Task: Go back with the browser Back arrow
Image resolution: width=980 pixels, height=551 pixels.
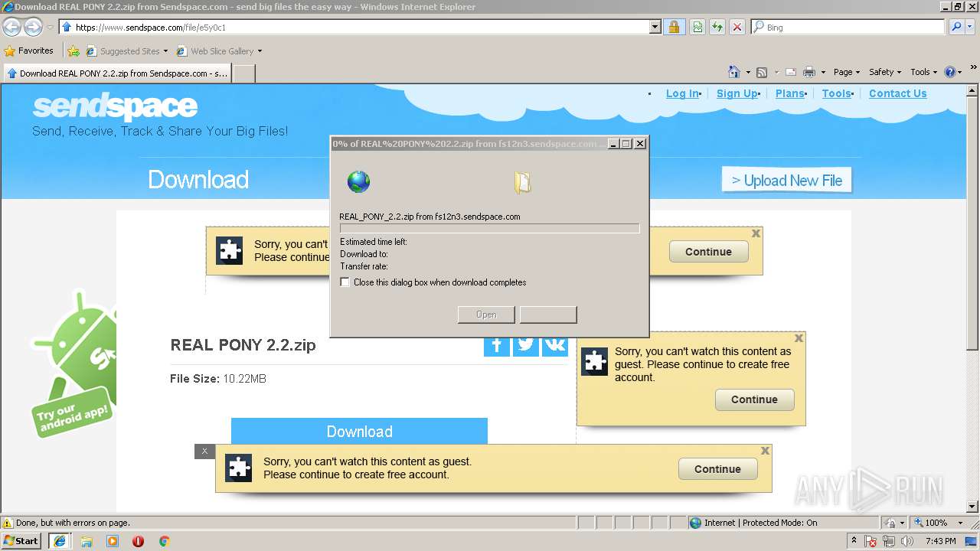Action: pos(12,27)
